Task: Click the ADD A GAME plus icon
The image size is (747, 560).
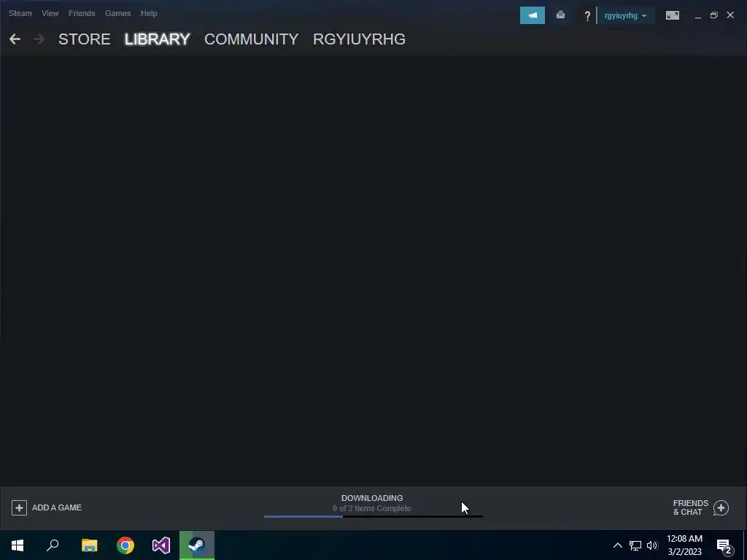Action: [x=19, y=507]
